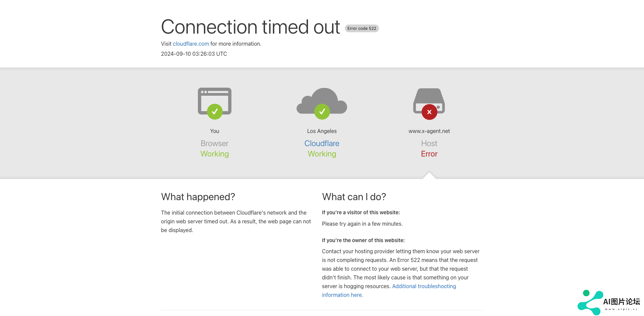Click the host server icon

(x=429, y=97)
